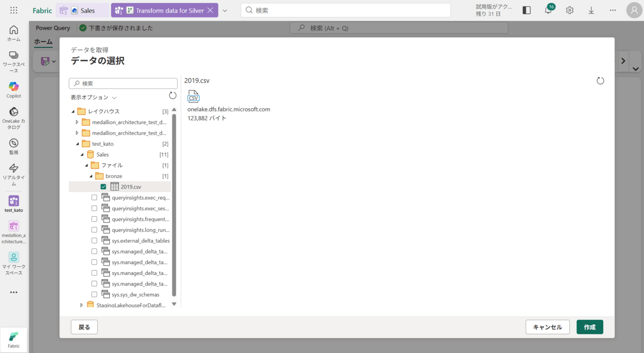Open the notifications bell icon
644x353 pixels.
(x=548, y=10)
